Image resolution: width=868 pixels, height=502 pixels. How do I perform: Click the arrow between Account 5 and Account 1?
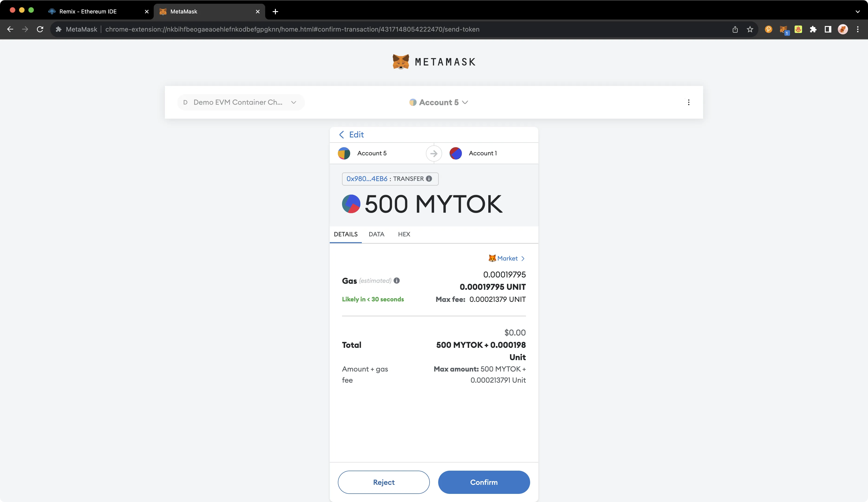coord(434,153)
